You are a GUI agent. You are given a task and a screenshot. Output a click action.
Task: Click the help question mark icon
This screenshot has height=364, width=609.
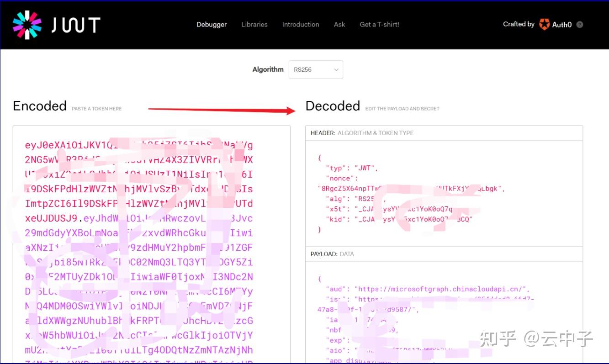(580, 25)
